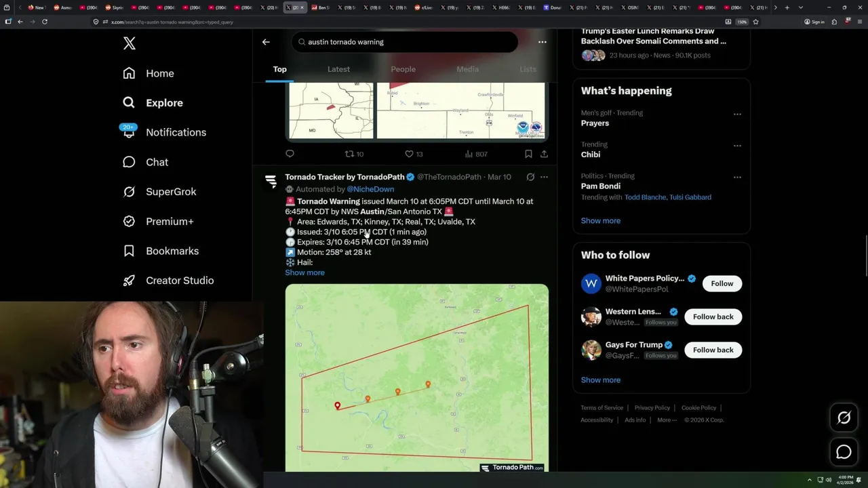Viewport: 868px width, 488px height.
Task: Select the Top tab
Action: 279,69
